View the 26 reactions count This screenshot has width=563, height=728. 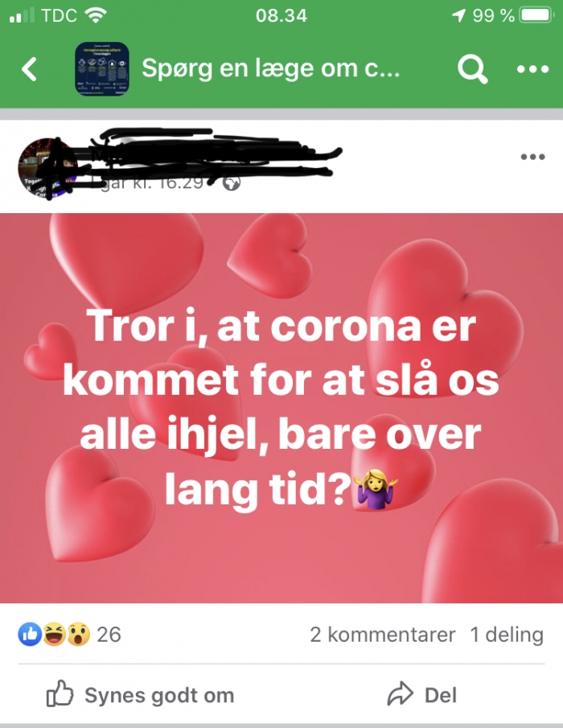pyautogui.click(x=109, y=635)
